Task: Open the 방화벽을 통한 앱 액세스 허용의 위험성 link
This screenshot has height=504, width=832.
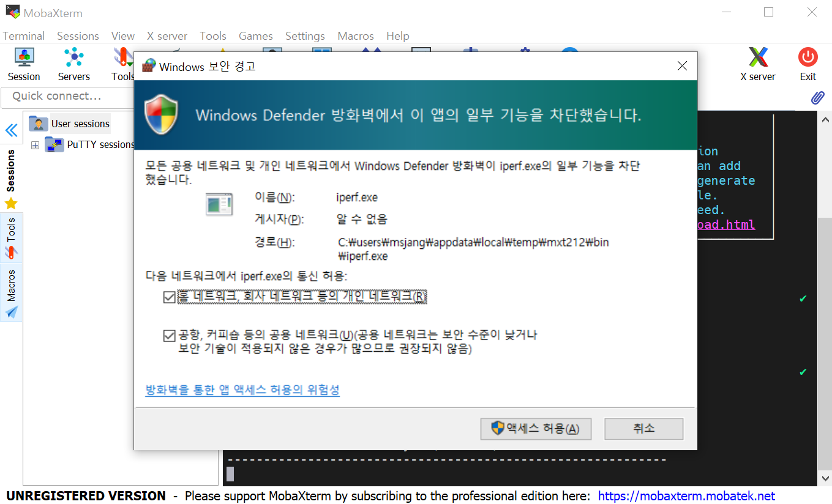Action: (x=242, y=390)
